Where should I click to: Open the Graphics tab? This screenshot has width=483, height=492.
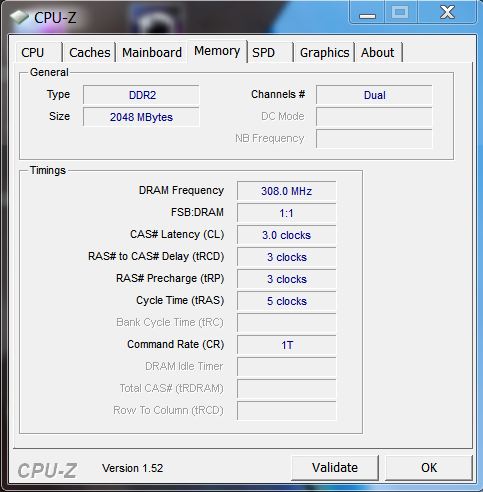pyautogui.click(x=324, y=52)
